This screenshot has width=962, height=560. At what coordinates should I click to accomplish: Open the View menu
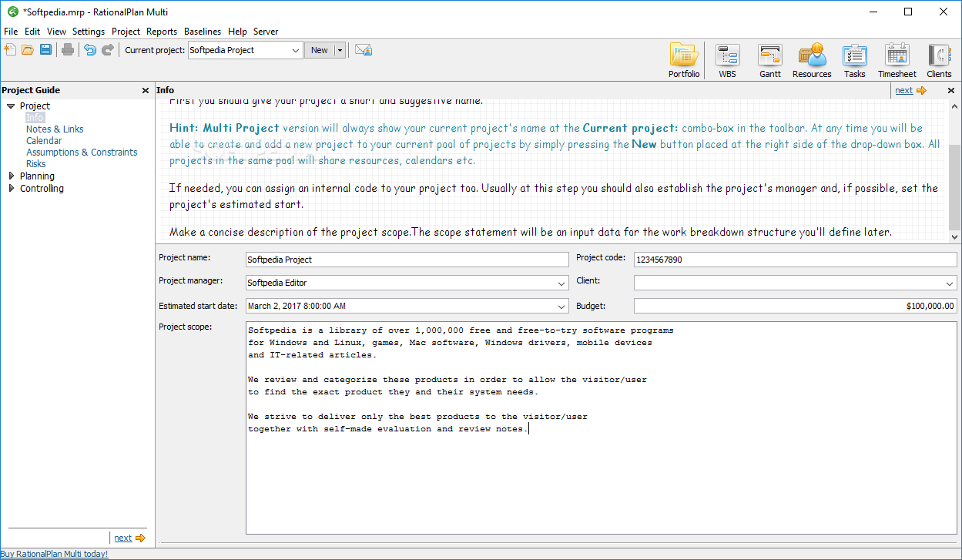(56, 32)
